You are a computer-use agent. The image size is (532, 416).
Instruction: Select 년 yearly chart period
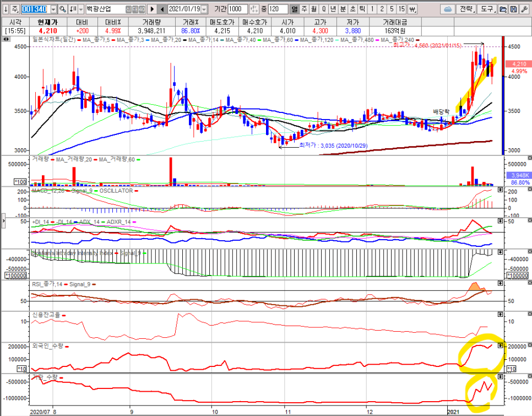[334, 9]
